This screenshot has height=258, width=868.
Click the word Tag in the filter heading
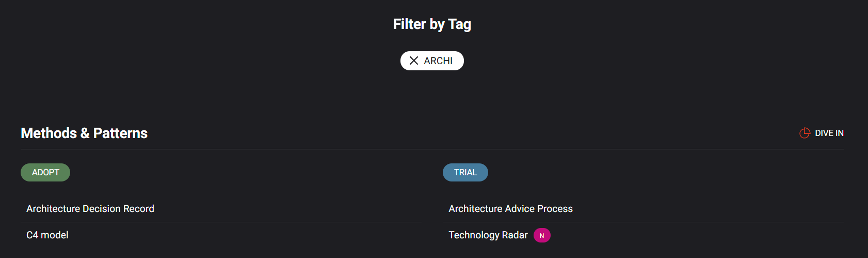click(x=459, y=25)
